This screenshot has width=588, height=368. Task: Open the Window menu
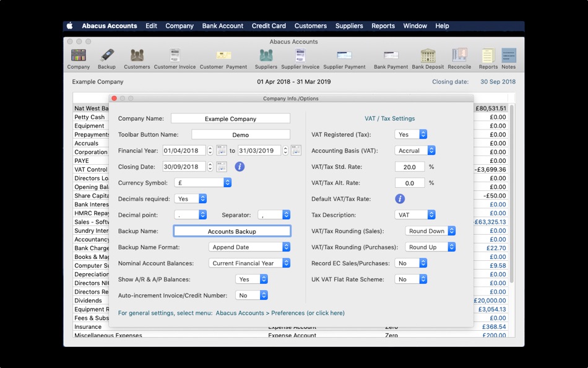tap(415, 26)
